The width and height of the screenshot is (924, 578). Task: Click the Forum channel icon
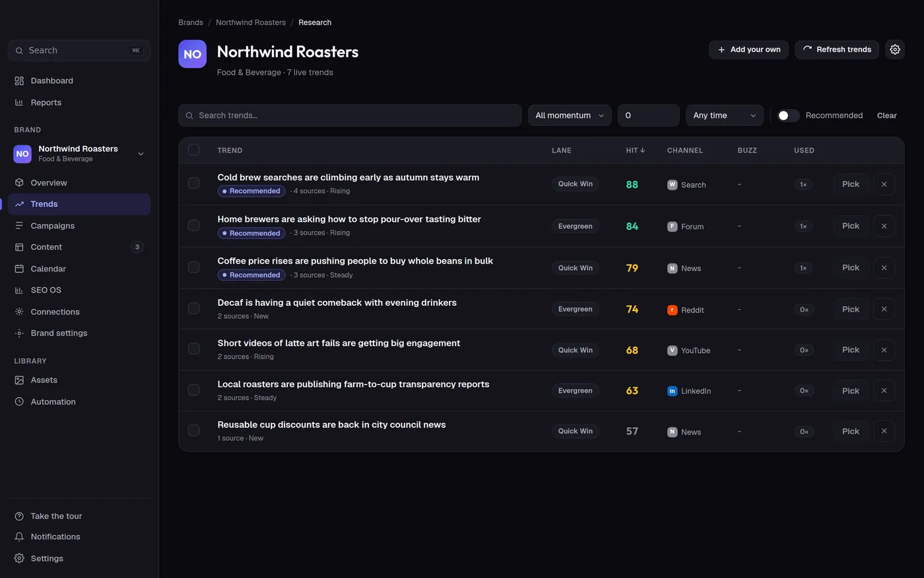coord(672,227)
